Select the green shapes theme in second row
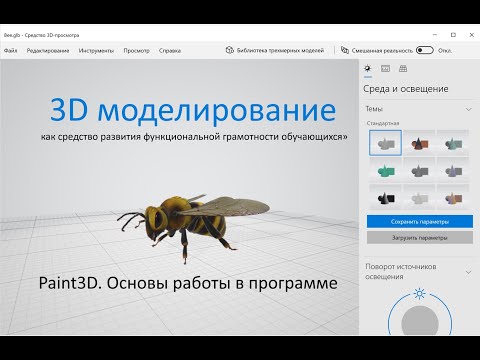This screenshot has height=360, width=480. pyautogui.click(x=385, y=171)
